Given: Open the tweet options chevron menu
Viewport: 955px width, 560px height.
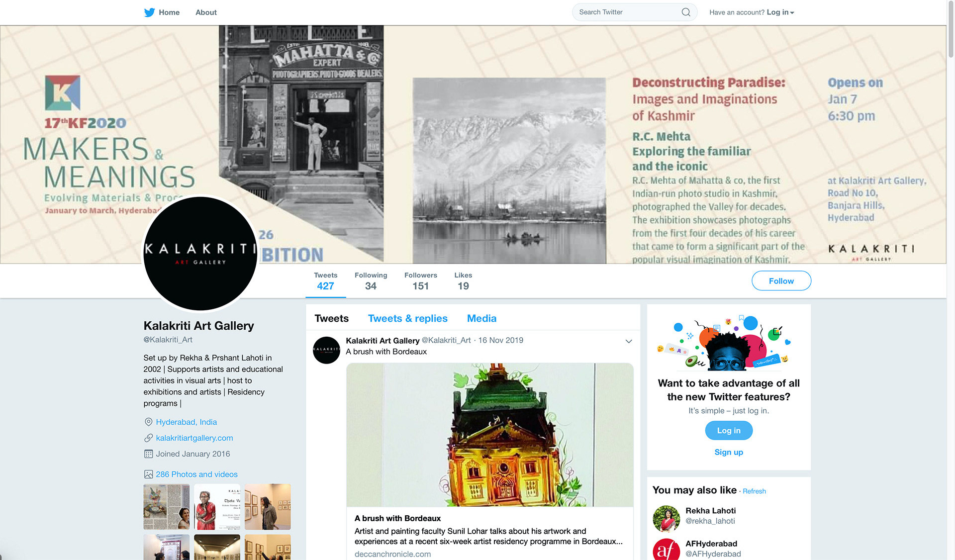Looking at the screenshot, I should pos(629,341).
